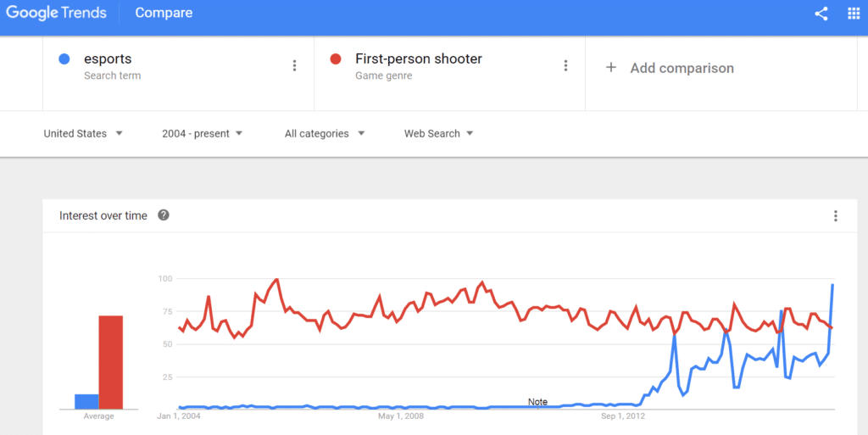
Task: Click the blue esports color dot
Action: click(64, 59)
